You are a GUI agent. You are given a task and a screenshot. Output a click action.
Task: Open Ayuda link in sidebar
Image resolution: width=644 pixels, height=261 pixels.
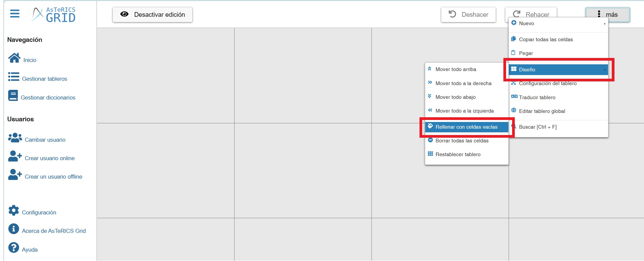click(x=30, y=250)
